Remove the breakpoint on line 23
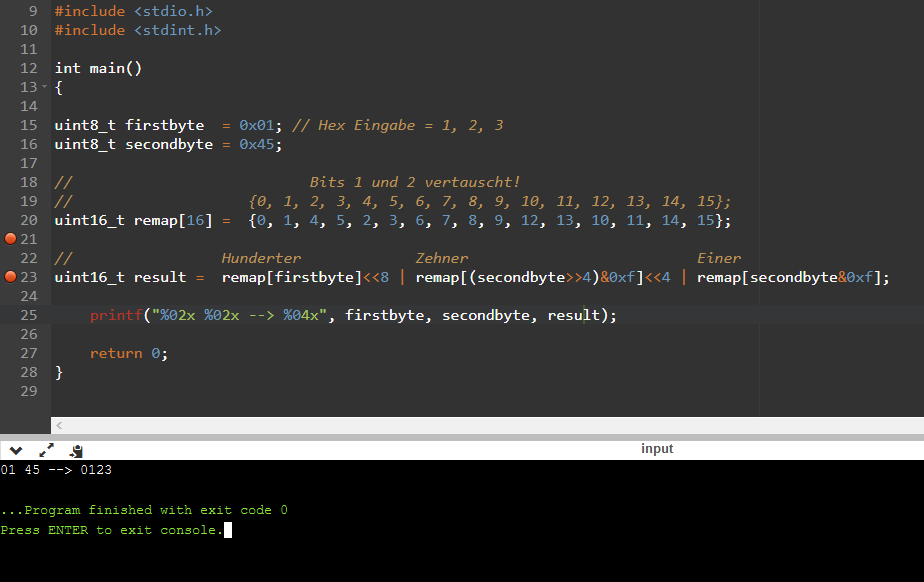The width and height of the screenshot is (924, 582). pyautogui.click(x=11, y=276)
